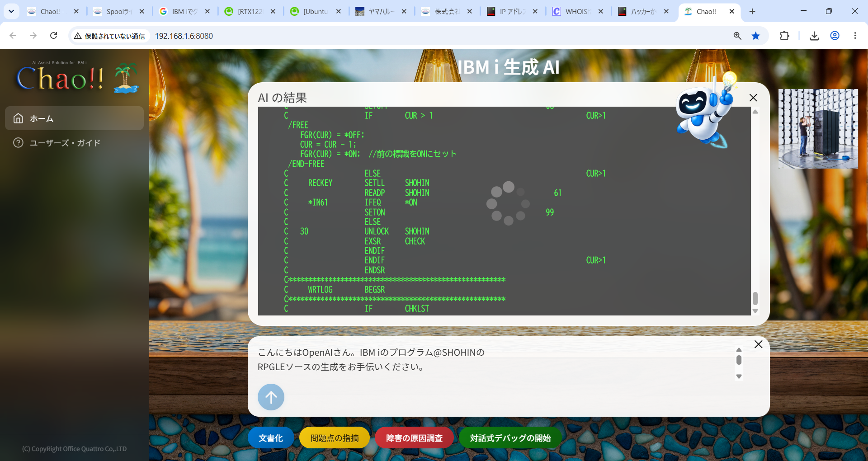Screen dimensions: 868x461
Task: Click the IBM i 生成 AI heading
Action: 509,67
